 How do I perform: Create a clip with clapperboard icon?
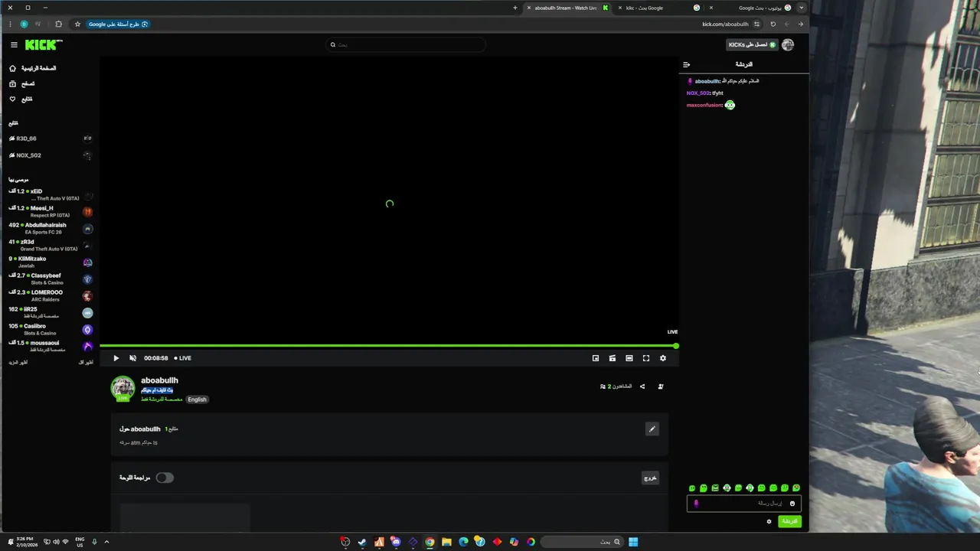[x=612, y=358]
